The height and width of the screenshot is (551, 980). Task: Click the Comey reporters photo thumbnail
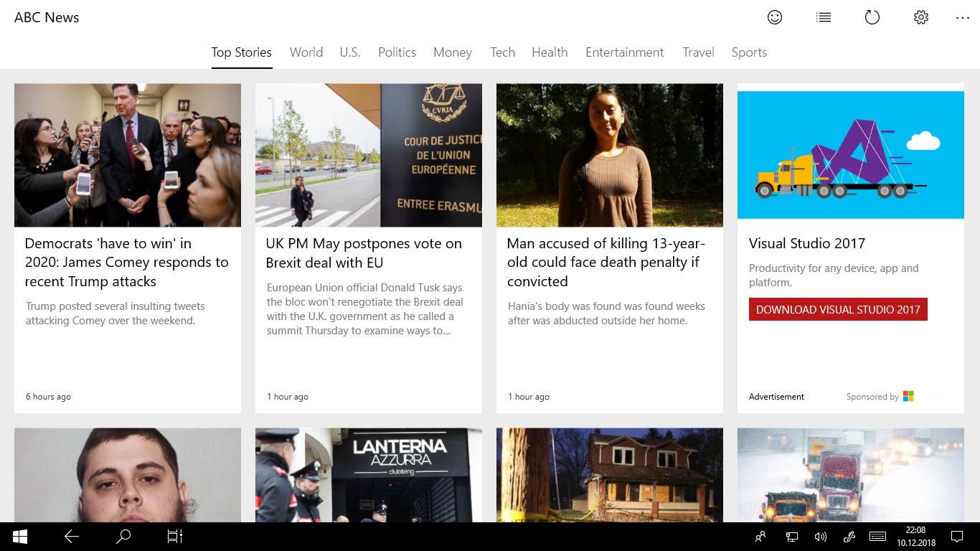[x=128, y=155]
